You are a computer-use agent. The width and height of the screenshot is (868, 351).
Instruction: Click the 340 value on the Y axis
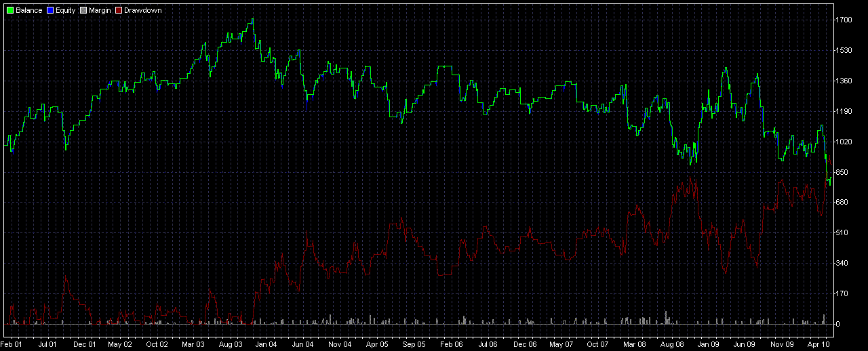[842, 264]
